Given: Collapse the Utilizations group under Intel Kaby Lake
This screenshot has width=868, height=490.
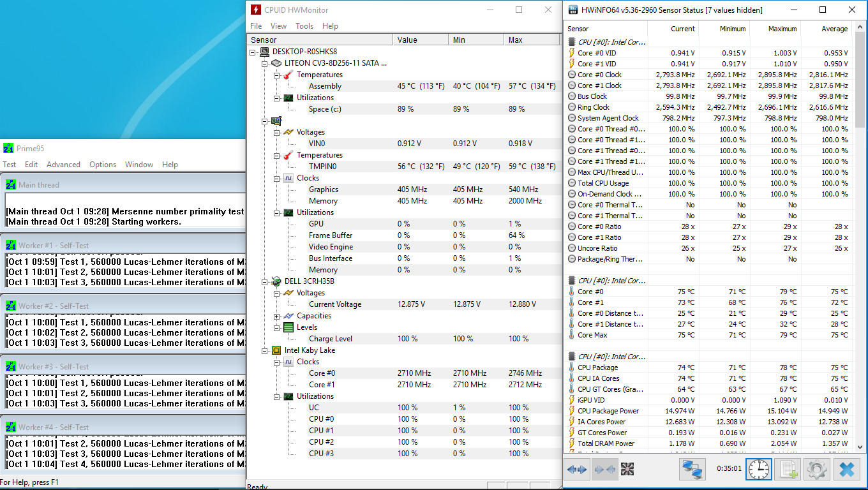Looking at the screenshot, I should click(277, 396).
